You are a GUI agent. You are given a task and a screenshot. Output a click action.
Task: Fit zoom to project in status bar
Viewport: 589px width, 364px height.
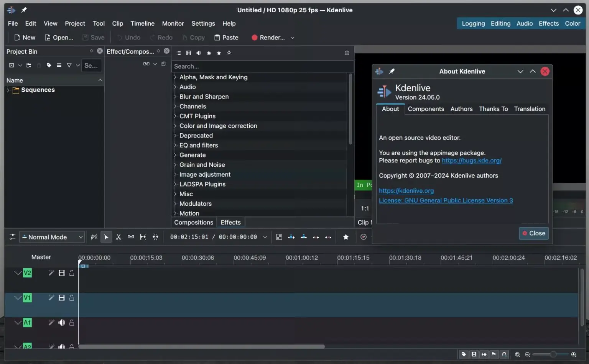tap(517, 354)
